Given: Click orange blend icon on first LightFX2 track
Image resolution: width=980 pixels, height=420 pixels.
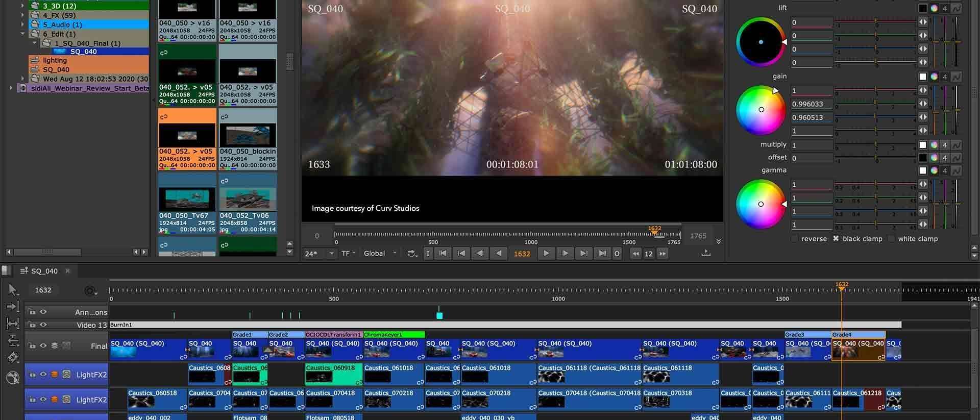Looking at the screenshot, I should click(x=55, y=374).
